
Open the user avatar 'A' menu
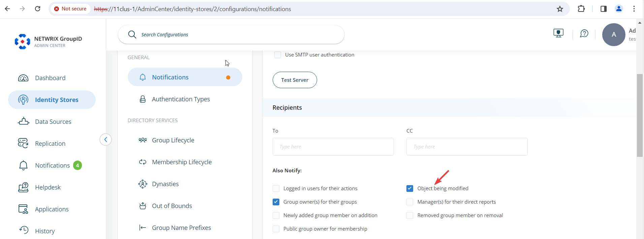(614, 35)
